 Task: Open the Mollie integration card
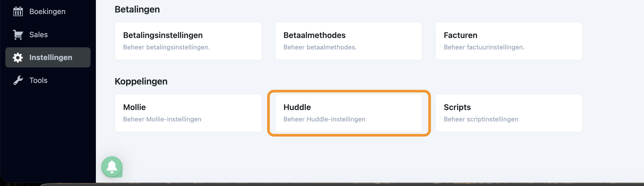[x=188, y=113]
